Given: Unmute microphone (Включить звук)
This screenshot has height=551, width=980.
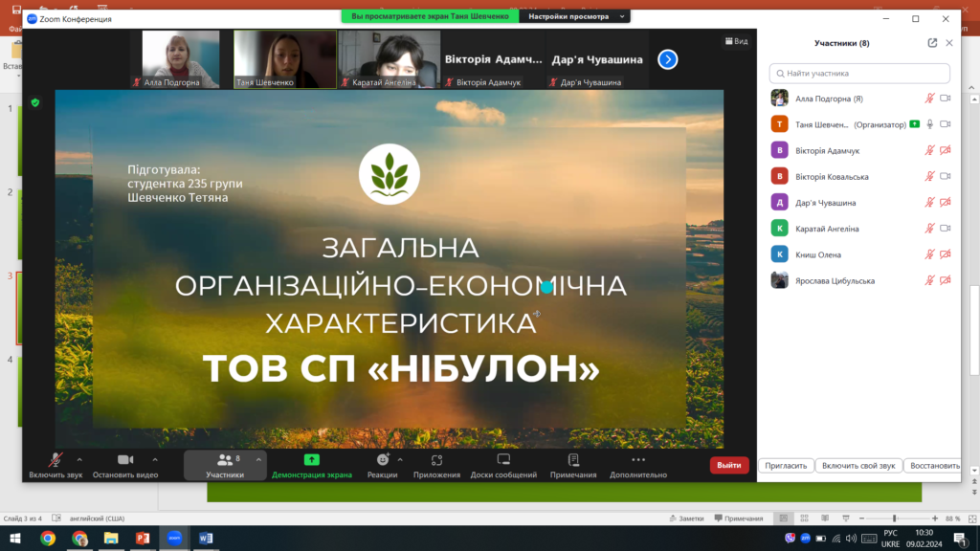Looking at the screenshot, I should click(x=56, y=466).
